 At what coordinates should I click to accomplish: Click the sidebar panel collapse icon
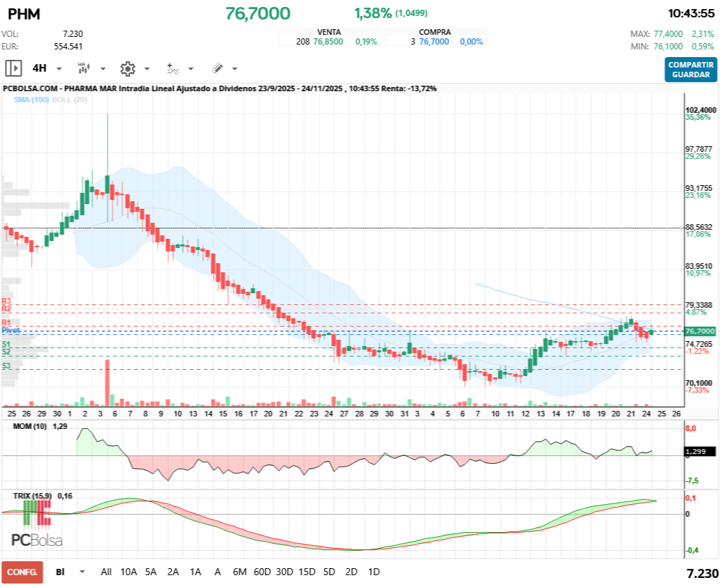(x=14, y=68)
